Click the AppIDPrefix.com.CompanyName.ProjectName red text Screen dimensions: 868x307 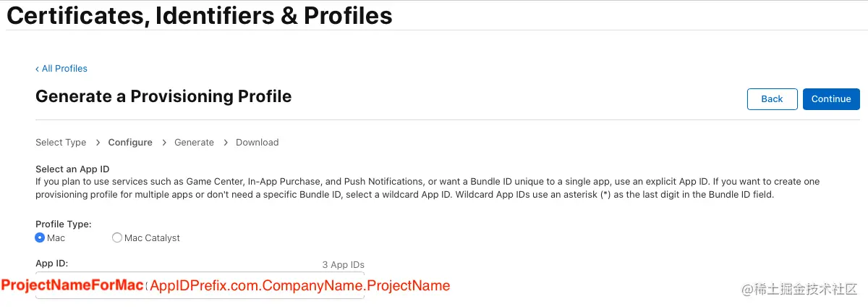[299, 286]
